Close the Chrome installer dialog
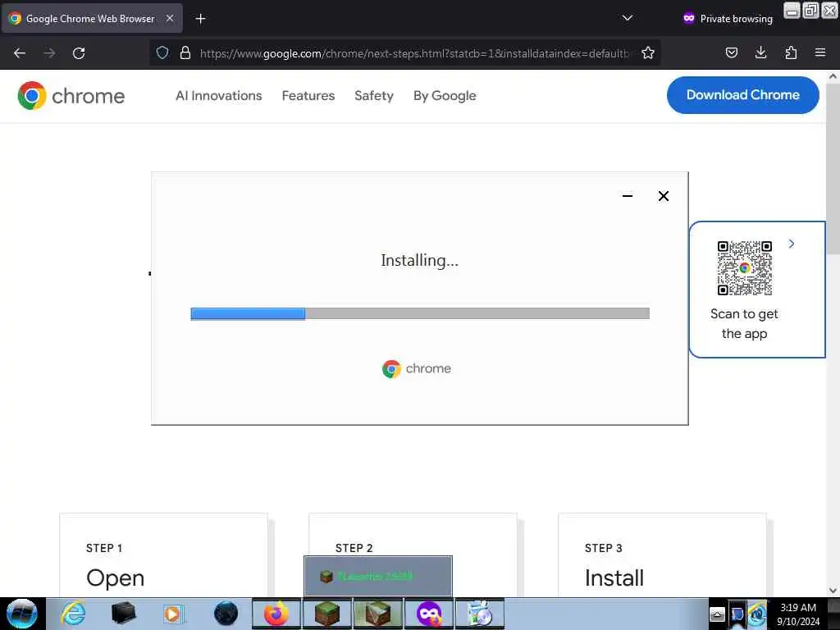This screenshot has height=630, width=840. click(x=663, y=196)
